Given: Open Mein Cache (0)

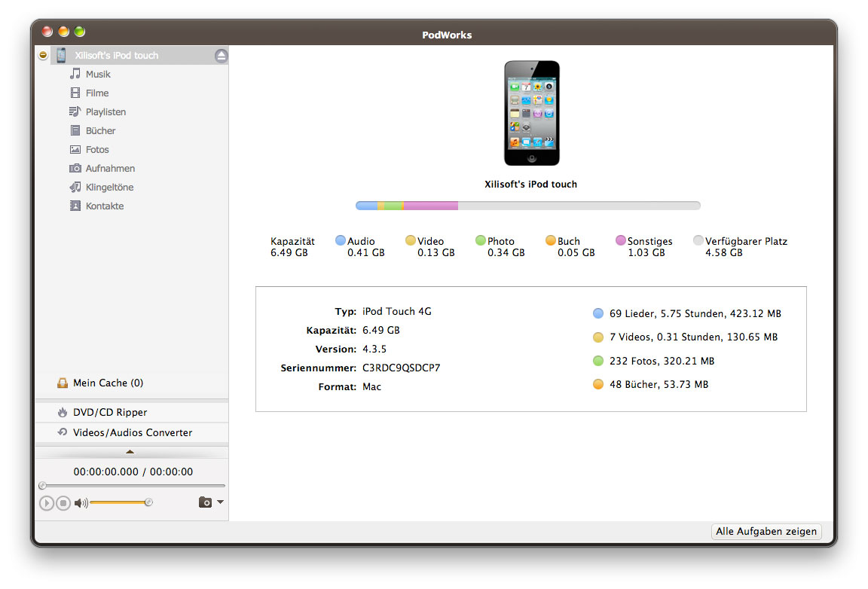Looking at the screenshot, I should pyautogui.click(x=108, y=383).
